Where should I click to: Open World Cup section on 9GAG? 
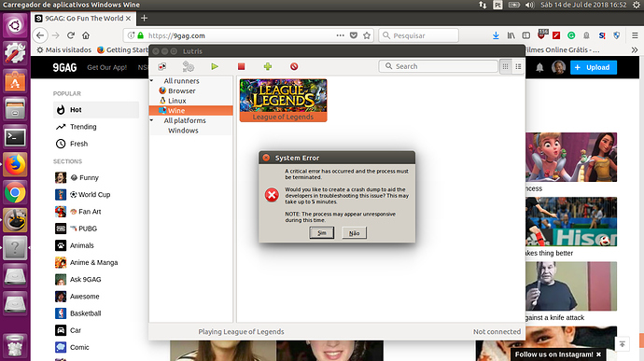click(x=82, y=194)
